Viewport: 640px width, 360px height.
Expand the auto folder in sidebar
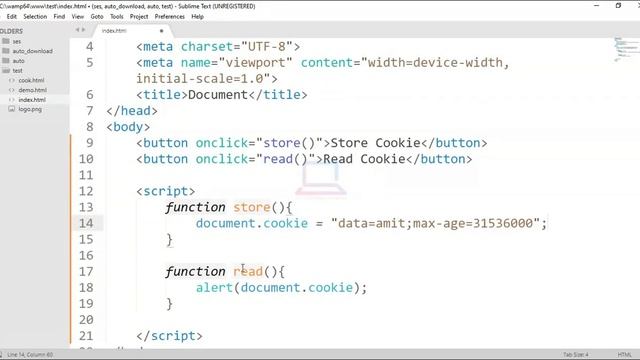tap(18, 61)
